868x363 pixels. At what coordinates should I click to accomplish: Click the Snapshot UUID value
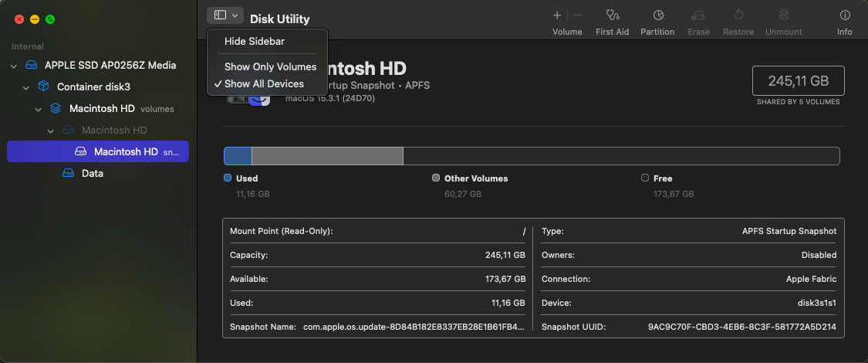click(742, 327)
